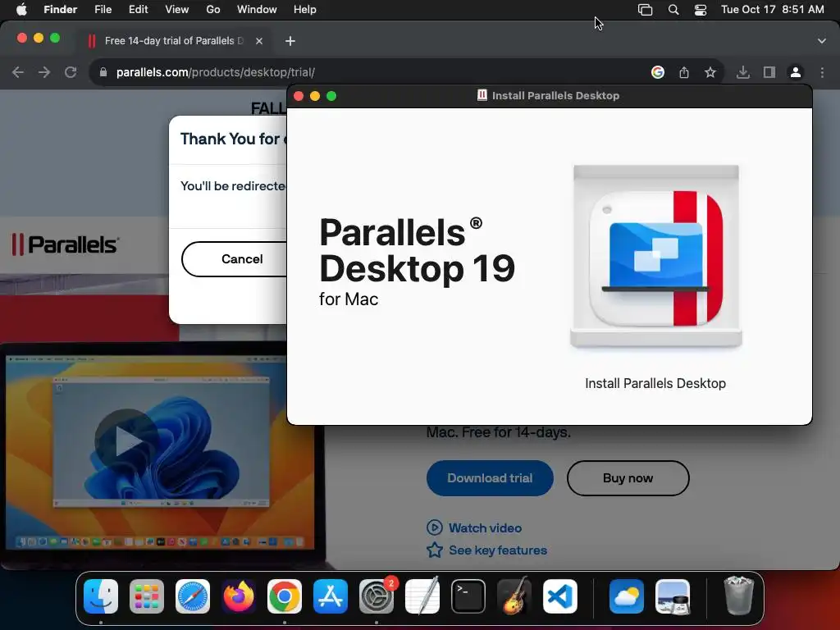Share this page from address bar
840x630 pixels.
pos(684,72)
